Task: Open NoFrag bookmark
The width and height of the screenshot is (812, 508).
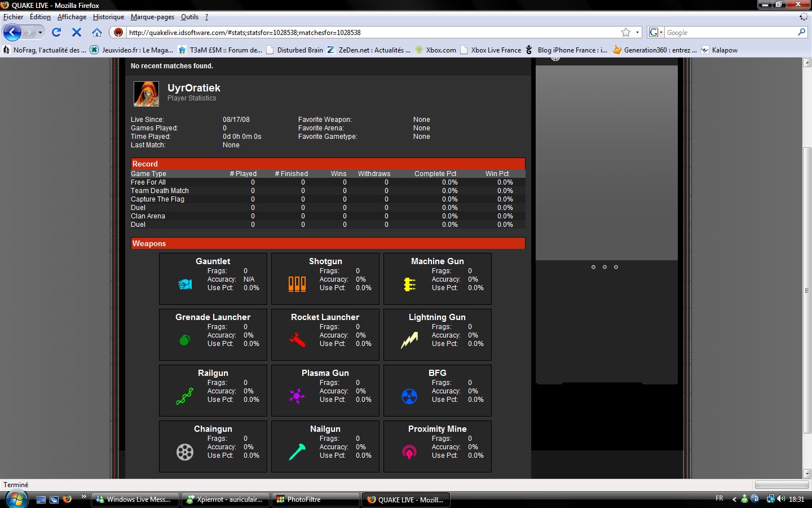Action: click(45, 50)
